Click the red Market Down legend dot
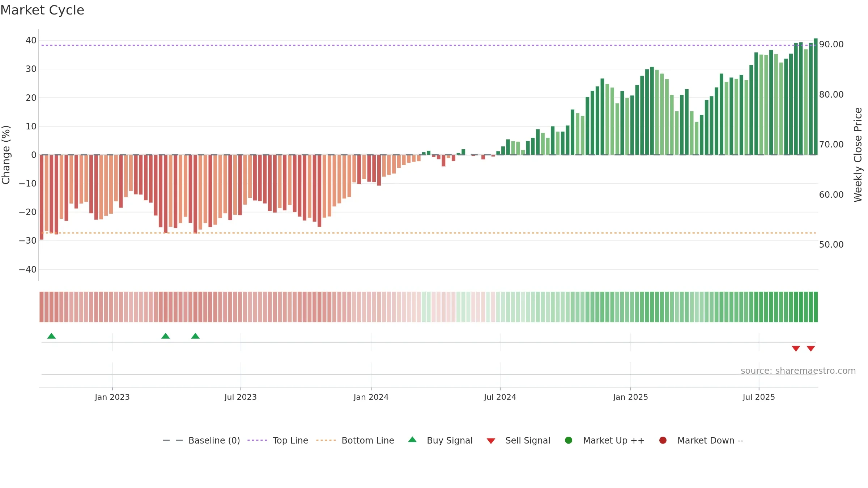 tap(663, 440)
